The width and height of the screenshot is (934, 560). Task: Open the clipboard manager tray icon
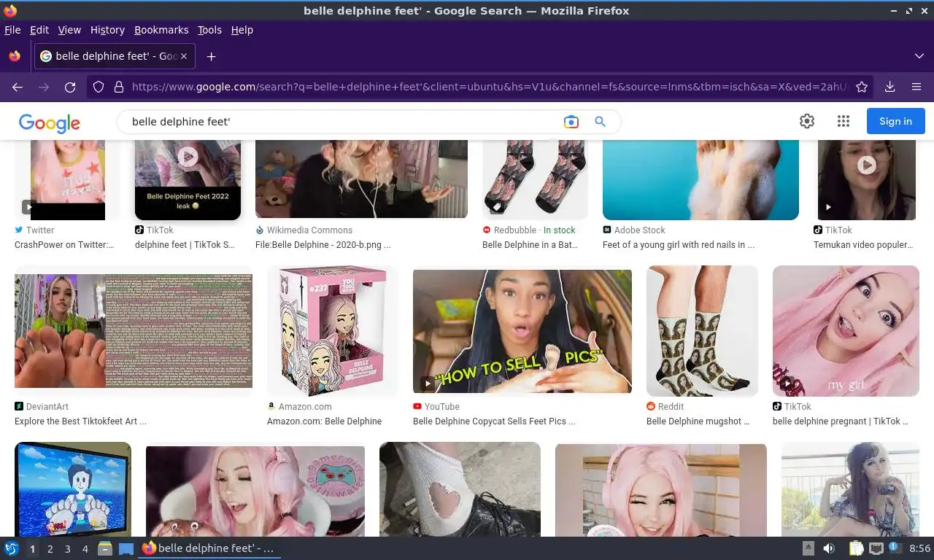click(x=856, y=548)
